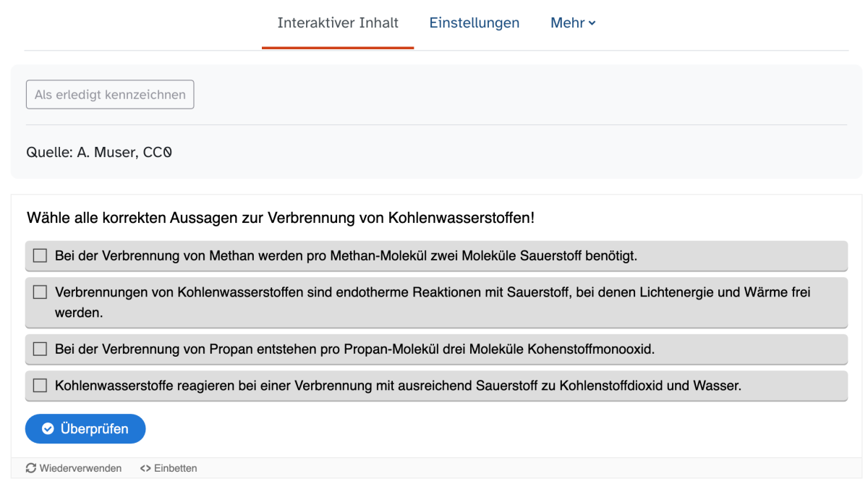Select the checkbox for the Kohlenstoffdioxid und Wasser statement

coord(40,386)
